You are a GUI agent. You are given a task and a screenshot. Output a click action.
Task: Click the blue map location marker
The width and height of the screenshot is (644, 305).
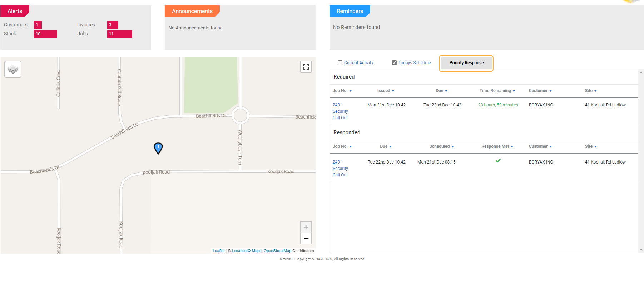(x=158, y=148)
